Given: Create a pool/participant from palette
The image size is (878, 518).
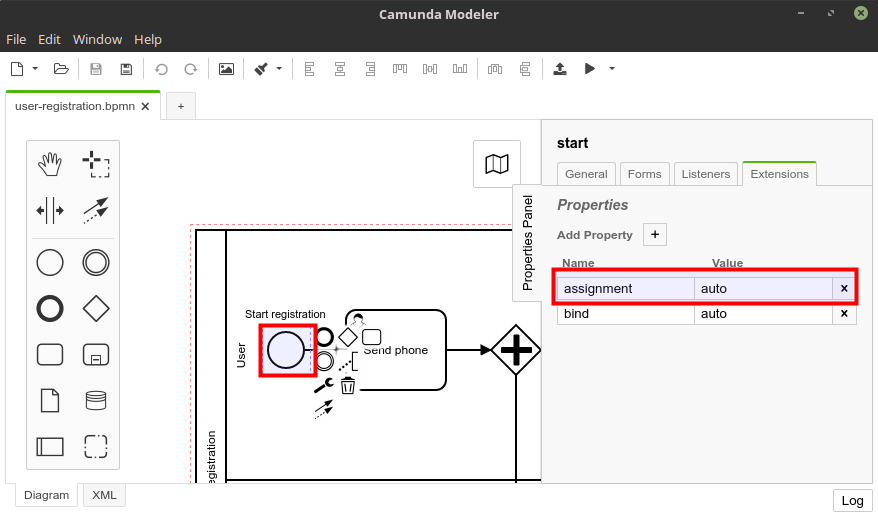Looking at the screenshot, I should pos(50,447).
